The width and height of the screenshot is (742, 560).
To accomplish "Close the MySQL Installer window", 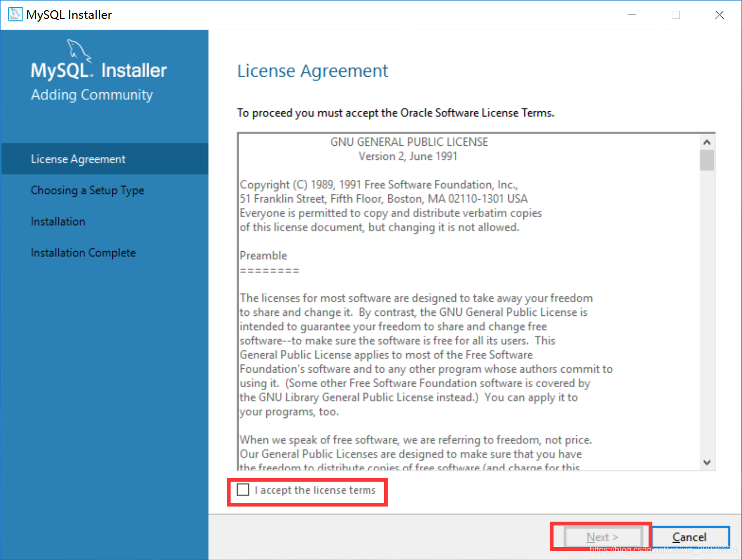I will tap(719, 15).
